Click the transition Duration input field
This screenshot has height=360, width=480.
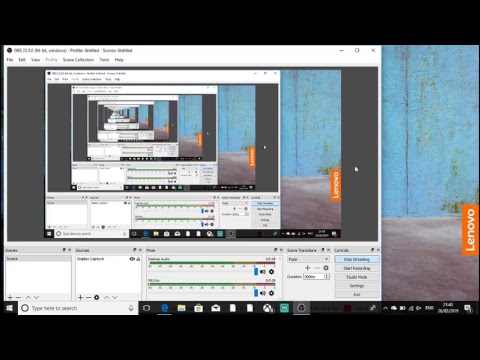tap(314, 277)
